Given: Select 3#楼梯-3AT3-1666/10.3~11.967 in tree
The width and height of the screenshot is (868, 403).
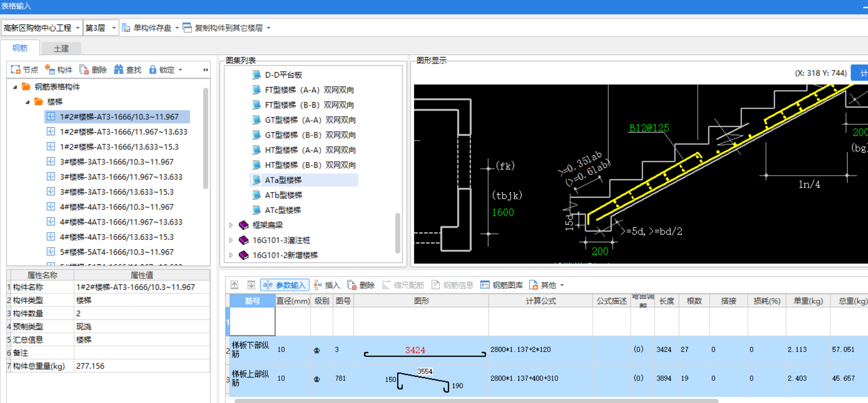Looking at the screenshot, I should click(117, 162).
